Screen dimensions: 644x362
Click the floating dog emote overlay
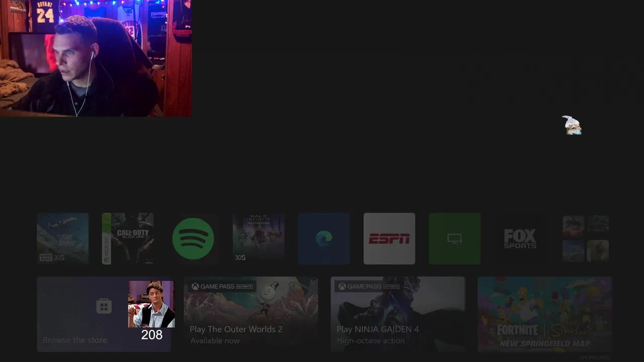pyautogui.click(x=572, y=125)
